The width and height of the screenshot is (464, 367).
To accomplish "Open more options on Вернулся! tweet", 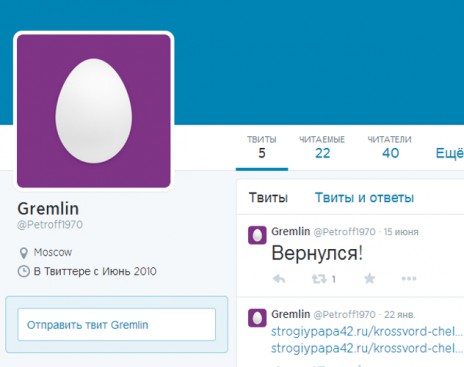I will coord(409,278).
